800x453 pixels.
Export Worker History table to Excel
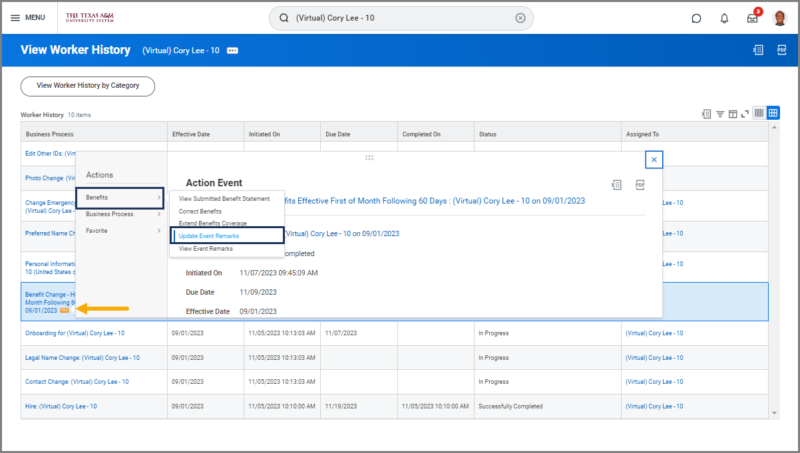point(706,113)
